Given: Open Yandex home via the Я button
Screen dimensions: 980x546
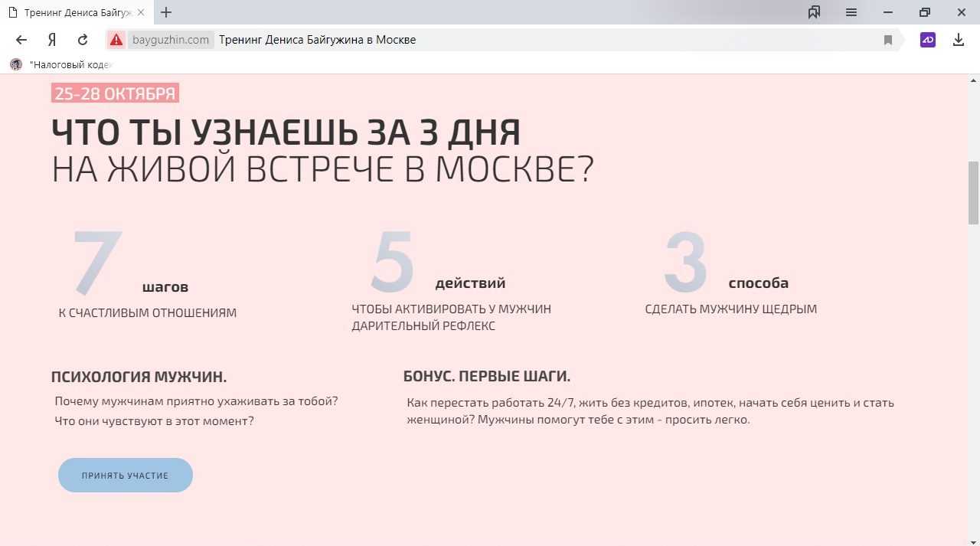Looking at the screenshot, I should click(x=52, y=40).
